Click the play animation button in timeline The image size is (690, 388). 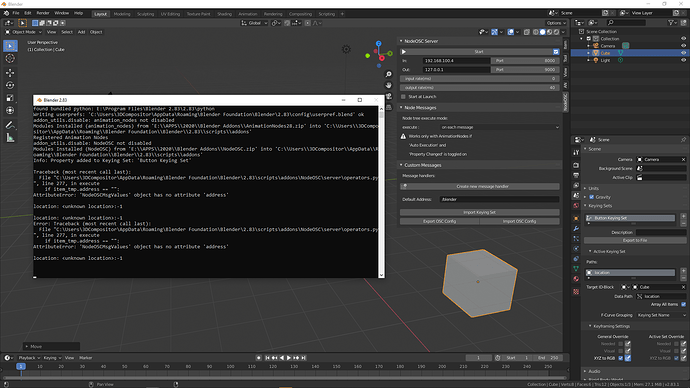289,358
